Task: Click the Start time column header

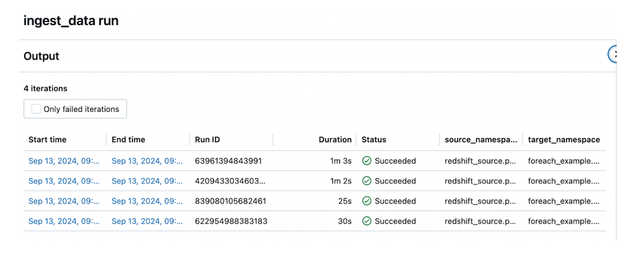Action: (47, 140)
